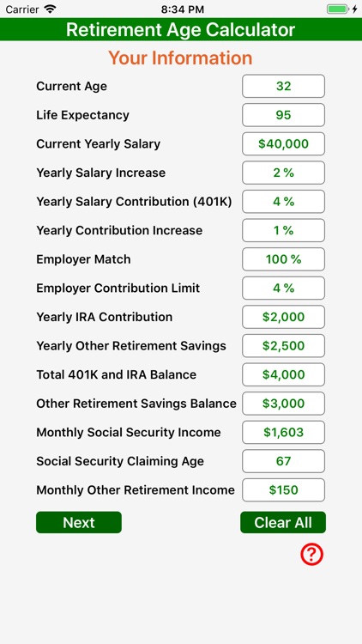Select the Yearly Contribution Increase field

284,230
